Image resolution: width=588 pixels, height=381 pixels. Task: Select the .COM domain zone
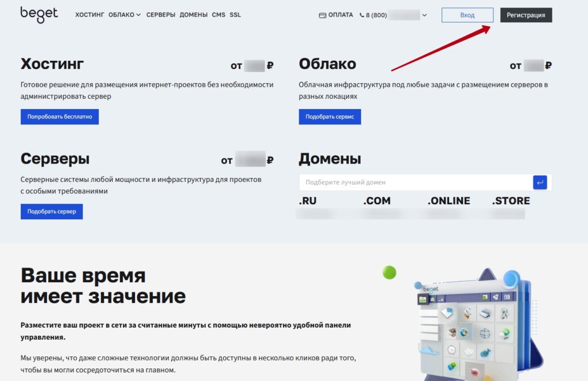(x=377, y=201)
